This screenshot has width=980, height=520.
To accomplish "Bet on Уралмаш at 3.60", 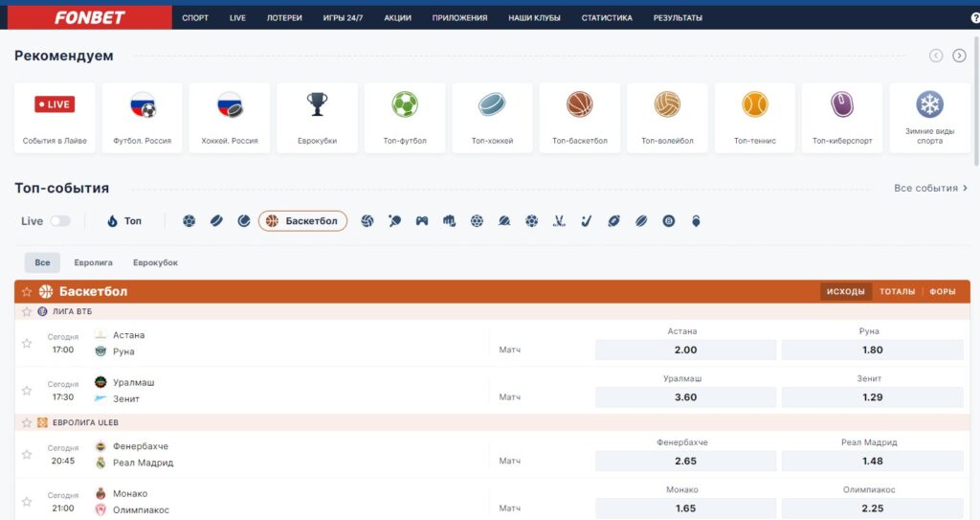I will point(685,396).
